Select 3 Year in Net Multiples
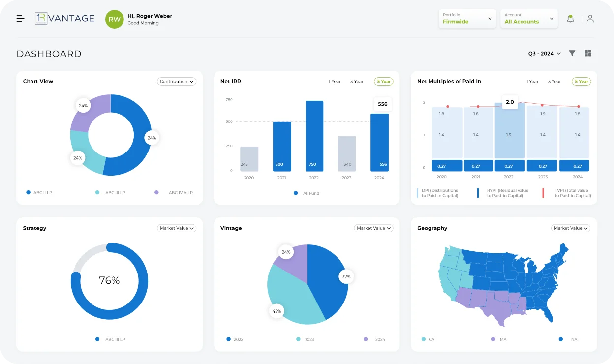The height and width of the screenshot is (364, 614). tap(554, 82)
